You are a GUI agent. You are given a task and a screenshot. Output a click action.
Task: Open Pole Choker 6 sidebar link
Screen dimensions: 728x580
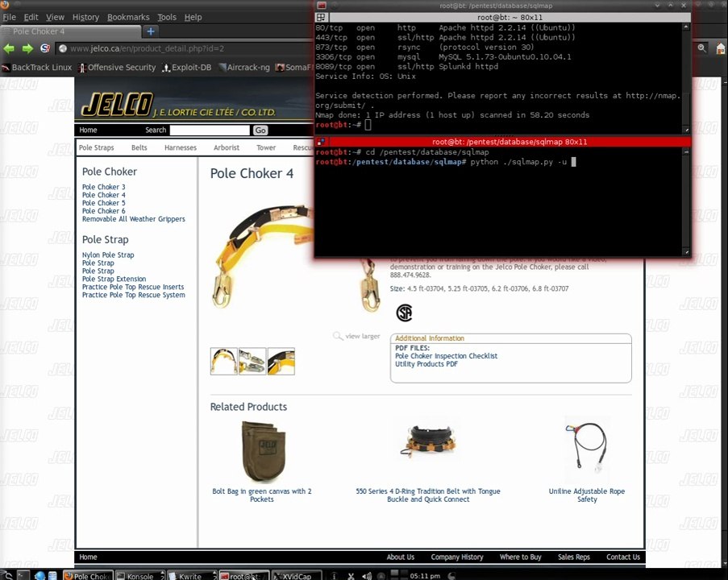coord(103,211)
